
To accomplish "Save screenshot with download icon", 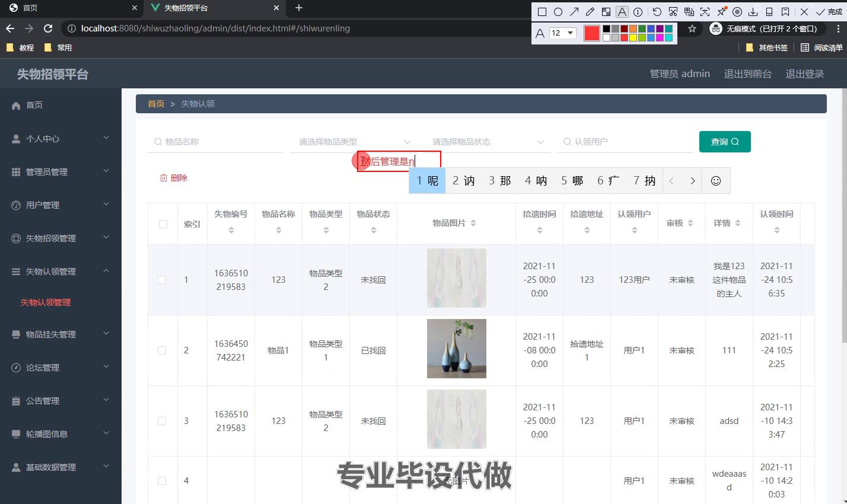I will 753,12.
